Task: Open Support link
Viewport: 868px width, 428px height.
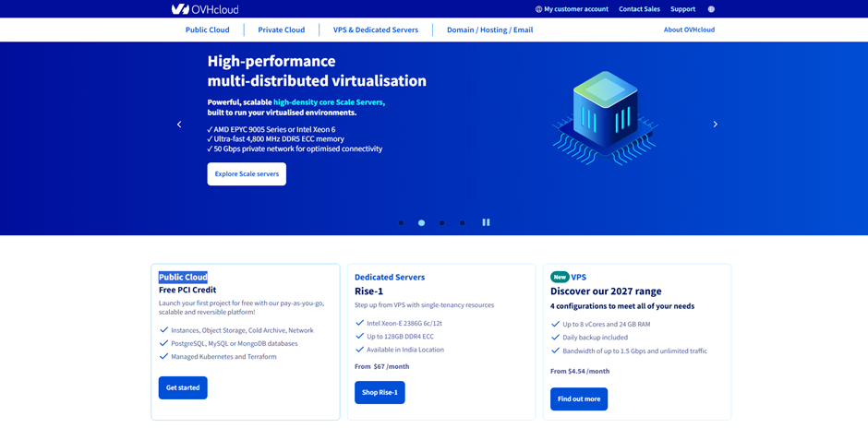Action: click(682, 9)
